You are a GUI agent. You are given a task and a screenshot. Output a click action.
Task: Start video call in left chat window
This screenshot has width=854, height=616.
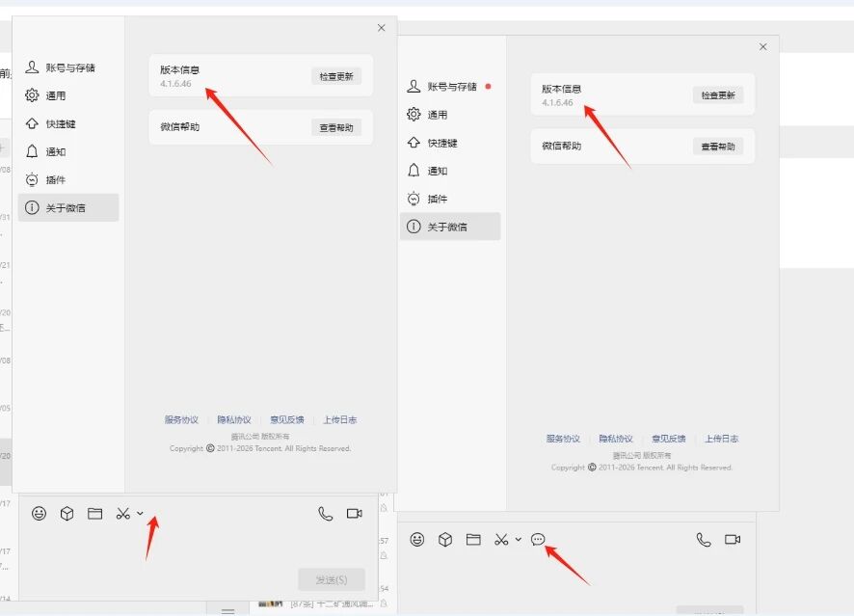[355, 513]
